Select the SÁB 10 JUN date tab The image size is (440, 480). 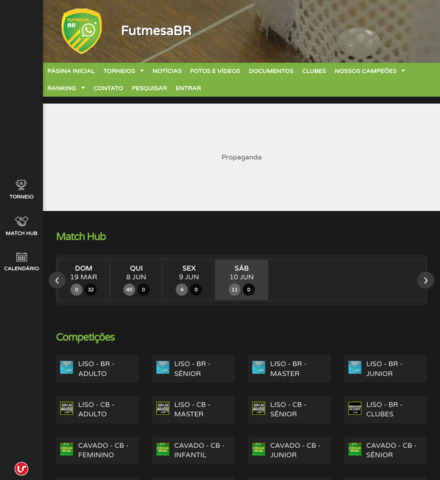pyautogui.click(x=242, y=280)
